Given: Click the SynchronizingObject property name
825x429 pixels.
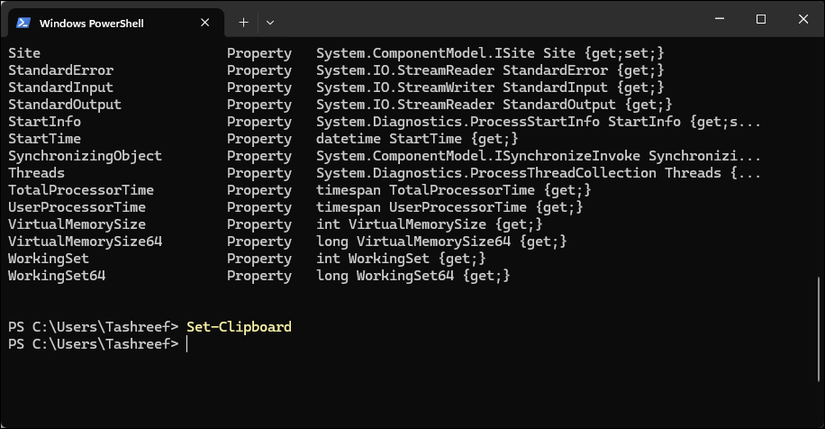Looking at the screenshot, I should [85, 156].
